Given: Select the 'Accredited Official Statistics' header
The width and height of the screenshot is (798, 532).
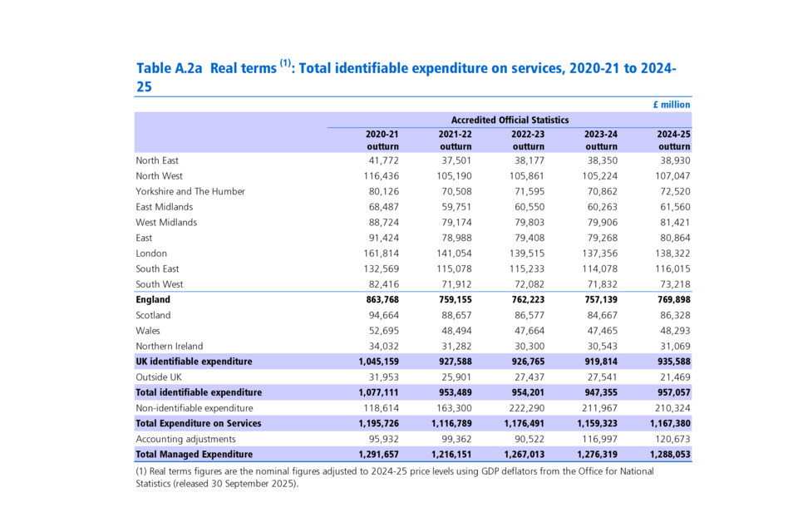Looking at the screenshot, I should pyautogui.click(x=510, y=121).
